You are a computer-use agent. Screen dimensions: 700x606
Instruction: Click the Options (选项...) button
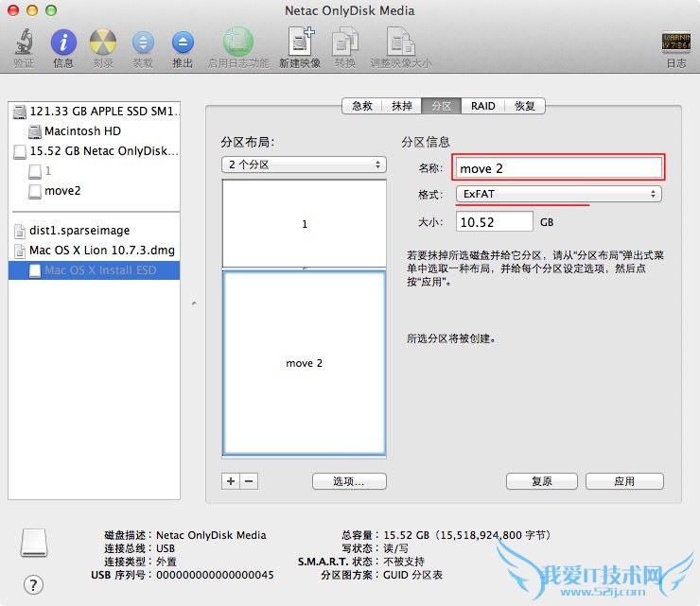pyautogui.click(x=349, y=481)
